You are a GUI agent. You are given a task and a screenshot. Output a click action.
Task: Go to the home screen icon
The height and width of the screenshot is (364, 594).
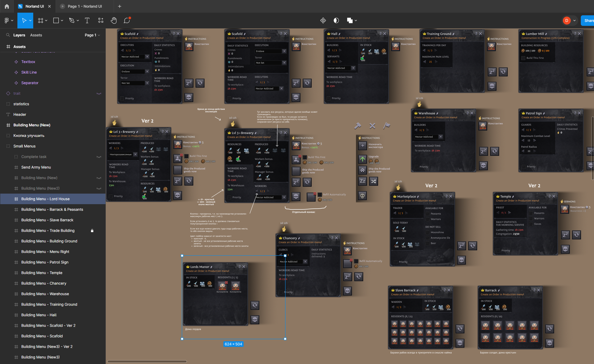(7, 6)
